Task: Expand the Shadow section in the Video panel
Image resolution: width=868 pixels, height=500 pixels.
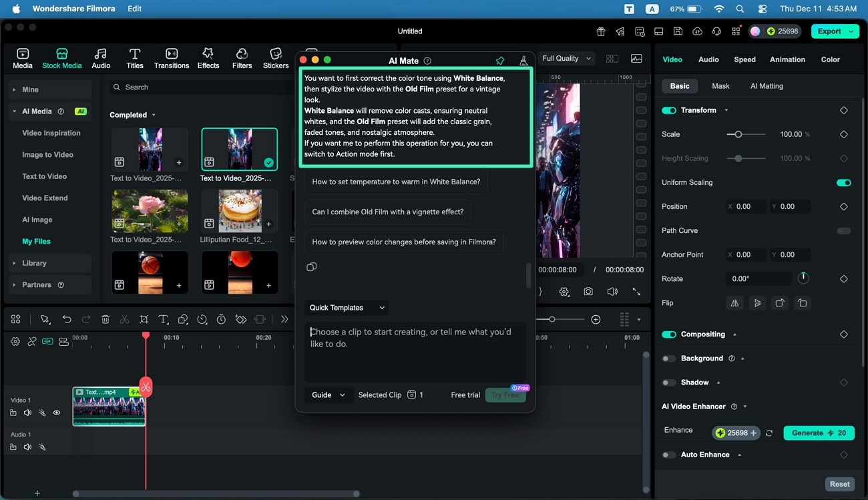Action: click(717, 382)
